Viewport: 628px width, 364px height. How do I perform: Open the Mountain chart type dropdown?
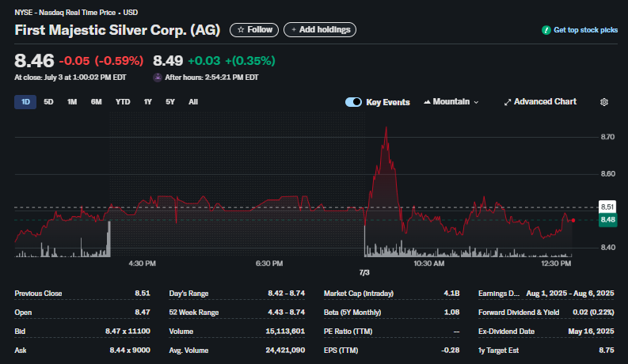click(451, 102)
